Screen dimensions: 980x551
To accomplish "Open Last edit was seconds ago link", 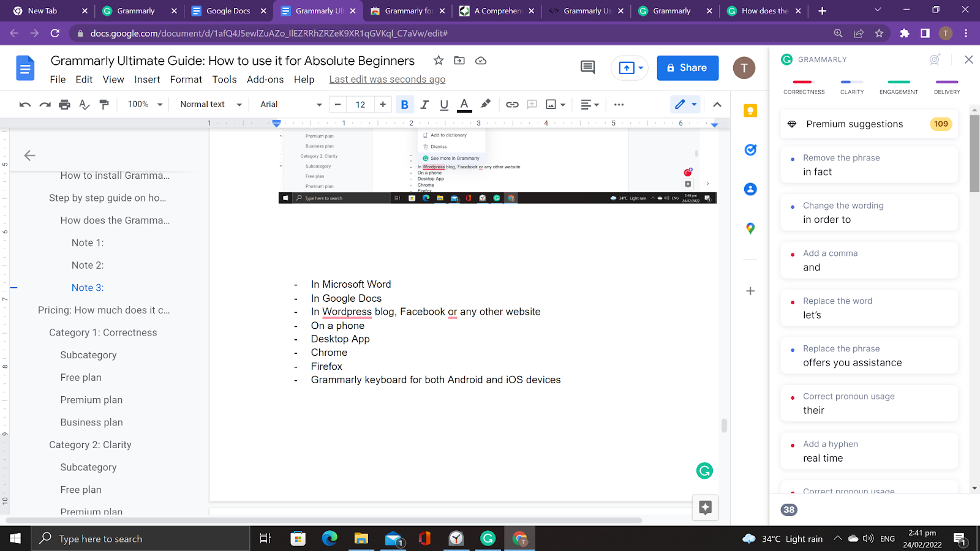I will (x=387, y=80).
